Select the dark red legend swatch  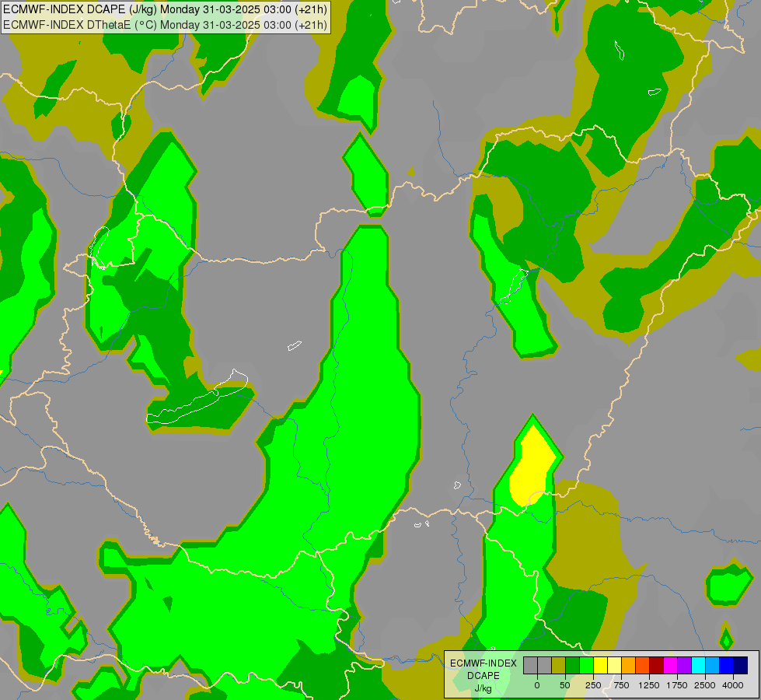coord(657,666)
